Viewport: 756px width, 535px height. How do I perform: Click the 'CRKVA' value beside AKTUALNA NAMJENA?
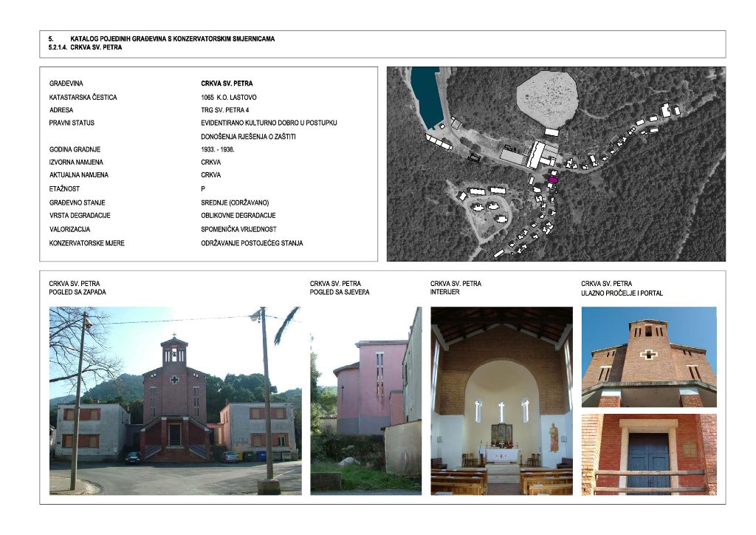coord(210,175)
